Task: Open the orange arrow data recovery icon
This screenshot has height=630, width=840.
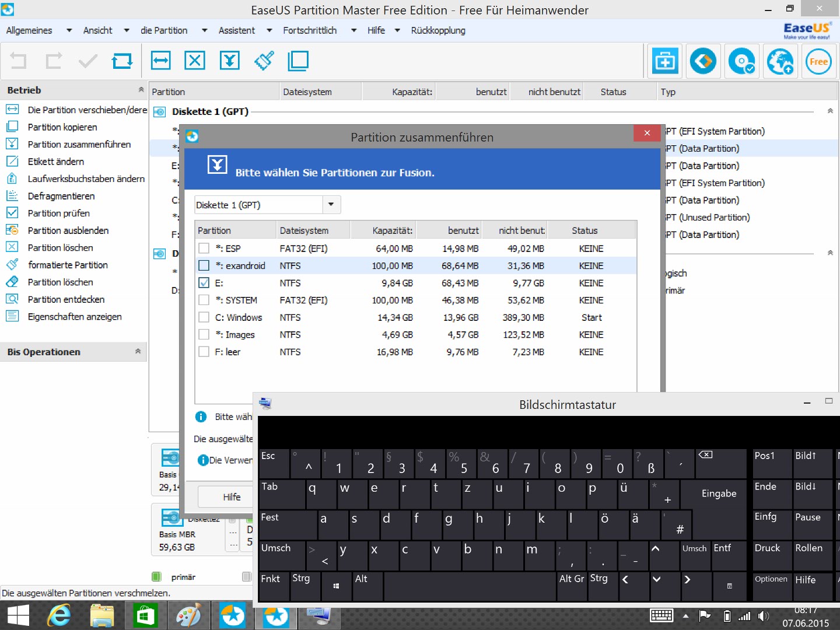Action: pos(703,61)
